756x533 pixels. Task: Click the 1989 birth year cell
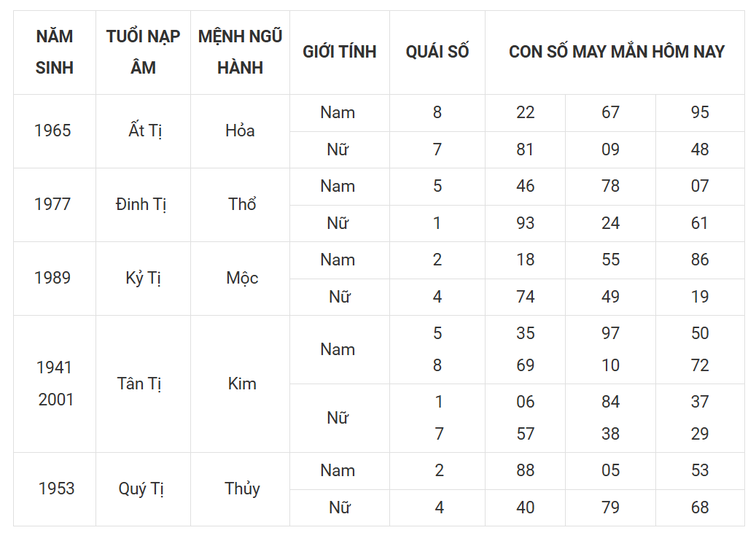pyautogui.click(x=55, y=279)
